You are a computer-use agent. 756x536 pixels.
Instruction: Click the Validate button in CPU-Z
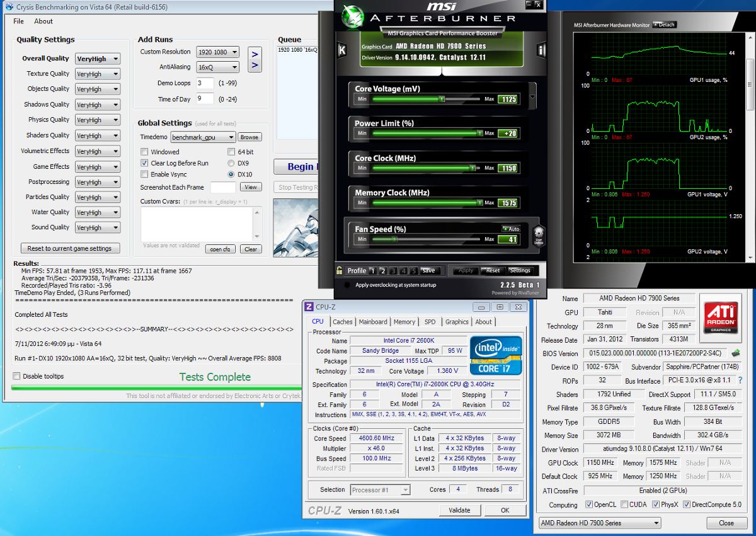coord(459,510)
